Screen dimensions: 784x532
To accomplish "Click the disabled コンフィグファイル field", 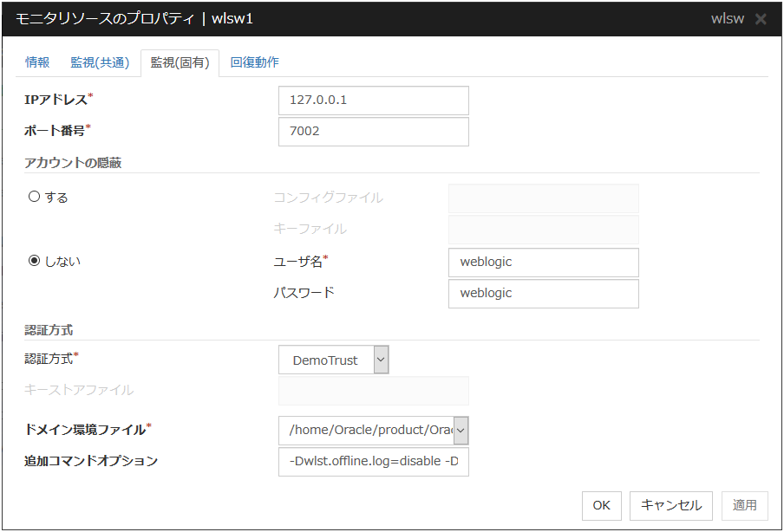I will tap(543, 198).
